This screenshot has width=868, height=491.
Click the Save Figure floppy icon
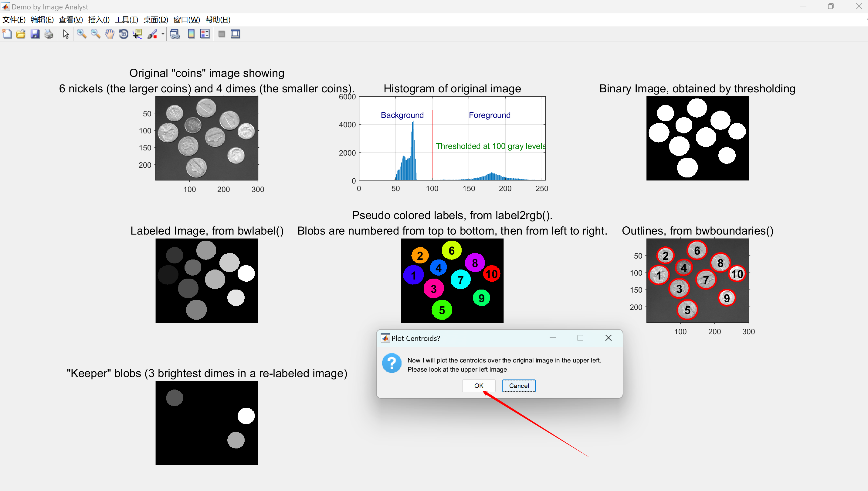point(35,34)
